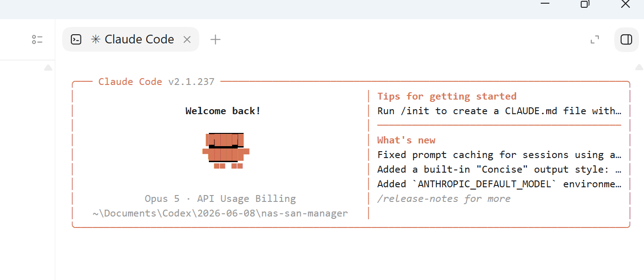Click 'Added a built-in "Concise"' line
This screenshot has height=280, width=644.
click(x=499, y=169)
